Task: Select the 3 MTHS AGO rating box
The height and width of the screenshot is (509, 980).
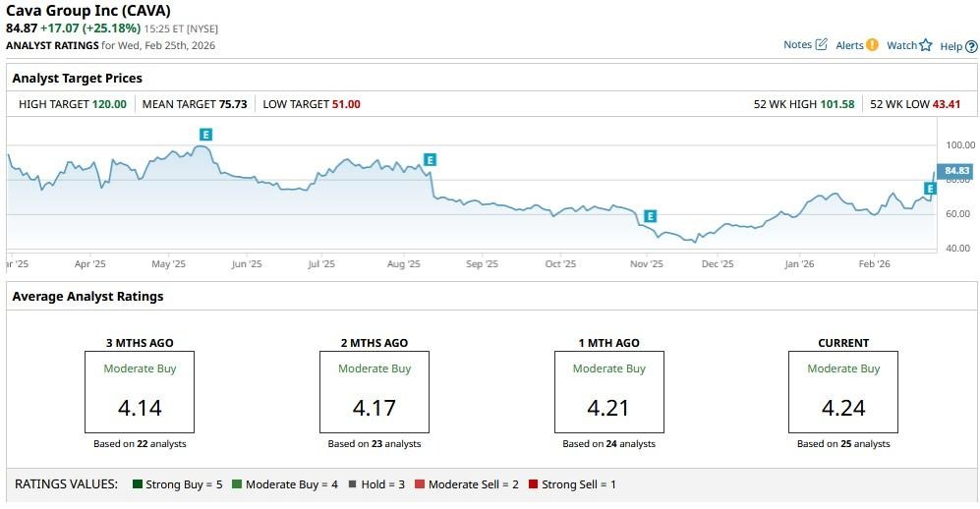Action: click(x=140, y=392)
